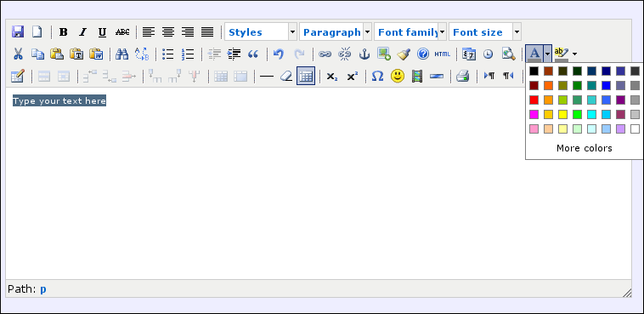The image size is (644, 314).
Task: Apply current text color with A button
Action: [534, 54]
